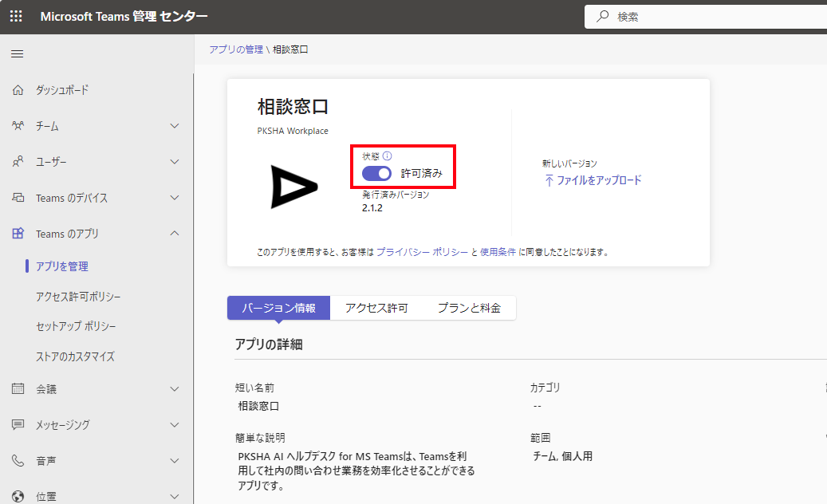Open アクセス許可ポリシー in sidebar
This screenshot has height=504, width=827.
[78, 297]
